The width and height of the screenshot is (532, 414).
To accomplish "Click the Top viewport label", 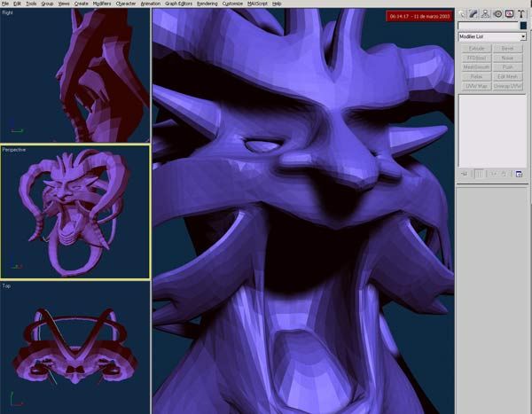I will point(6,286).
